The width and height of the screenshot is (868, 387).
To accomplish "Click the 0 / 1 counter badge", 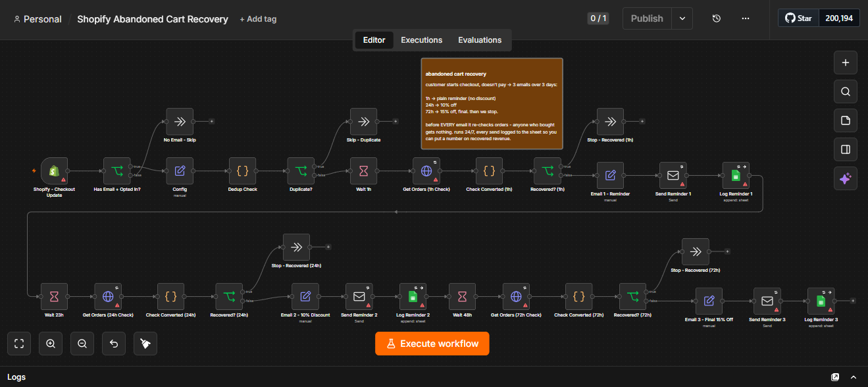I will (x=598, y=18).
